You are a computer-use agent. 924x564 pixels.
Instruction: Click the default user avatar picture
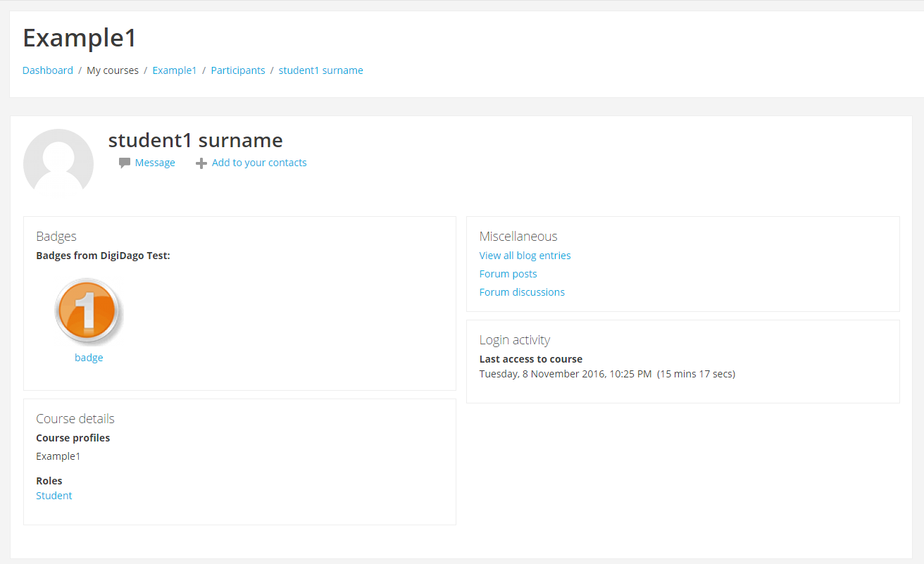pos(58,161)
